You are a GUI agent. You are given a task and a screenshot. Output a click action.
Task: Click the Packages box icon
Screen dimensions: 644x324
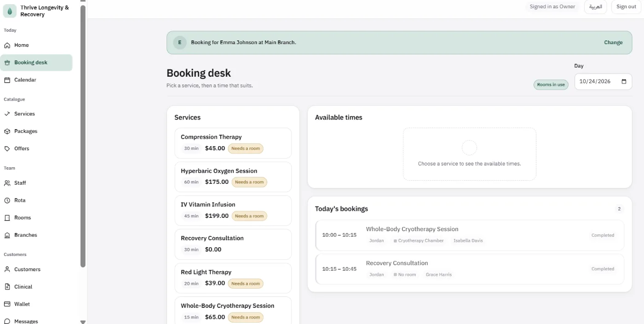pyautogui.click(x=7, y=131)
